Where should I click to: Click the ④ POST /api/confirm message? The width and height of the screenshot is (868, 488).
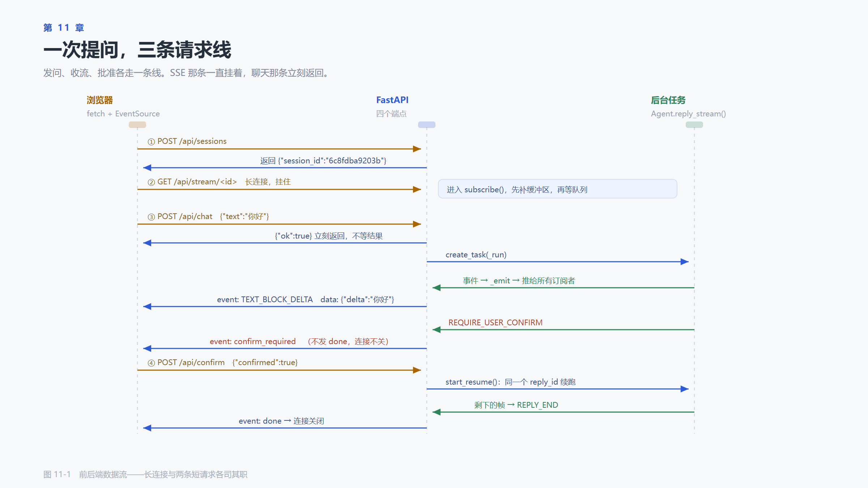coord(223,363)
